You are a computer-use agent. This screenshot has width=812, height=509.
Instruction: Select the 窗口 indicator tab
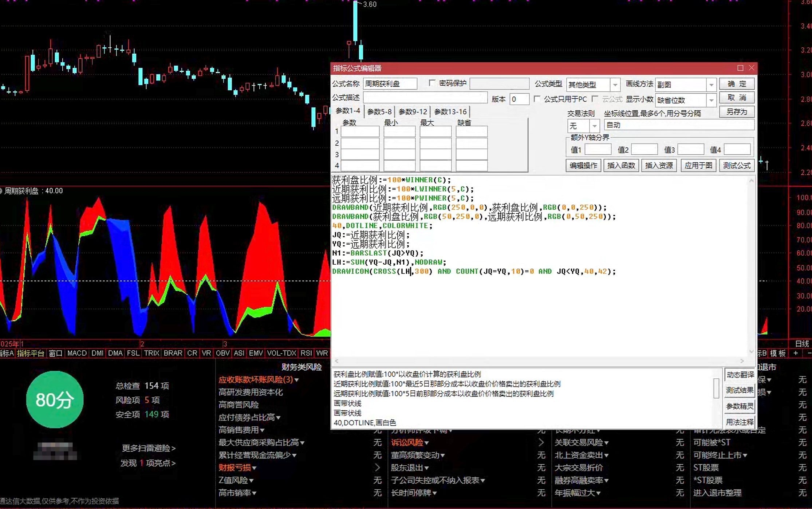55,353
